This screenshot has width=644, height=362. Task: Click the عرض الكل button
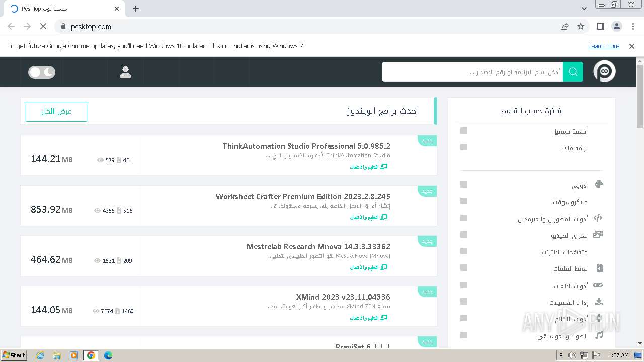pos(56,112)
